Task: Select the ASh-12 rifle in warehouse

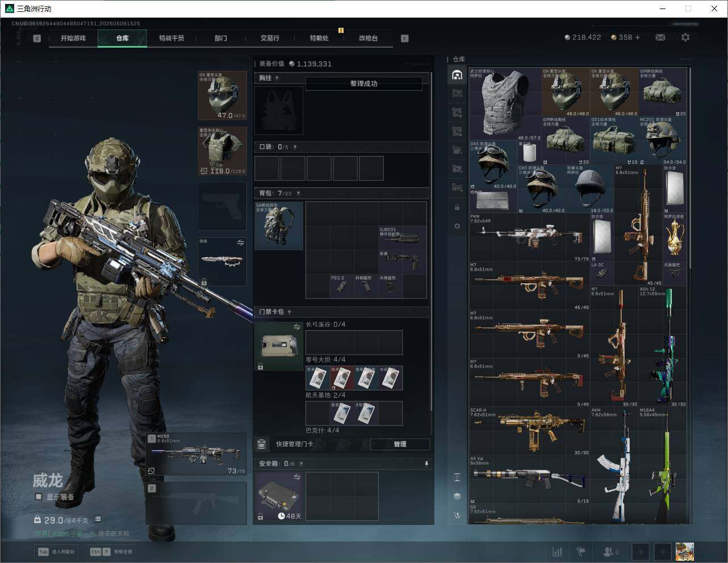Action: coord(663,346)
